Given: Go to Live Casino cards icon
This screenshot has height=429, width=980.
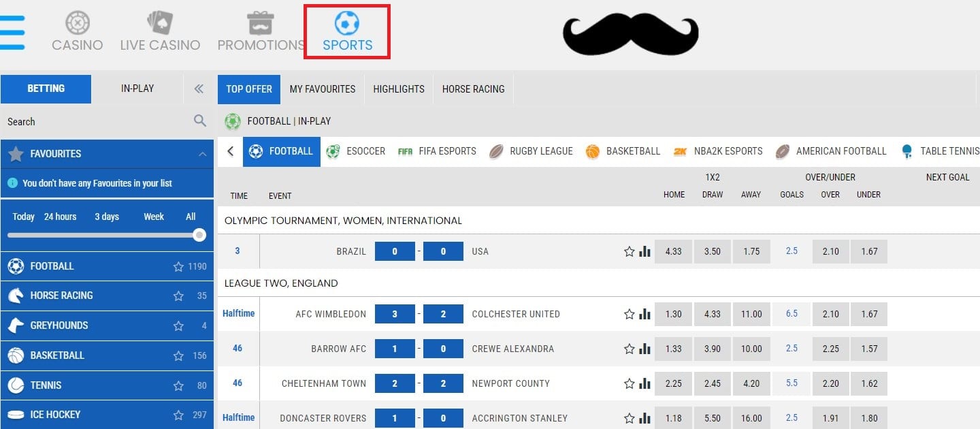Looking at the screenshot, I should coord(160,24).
